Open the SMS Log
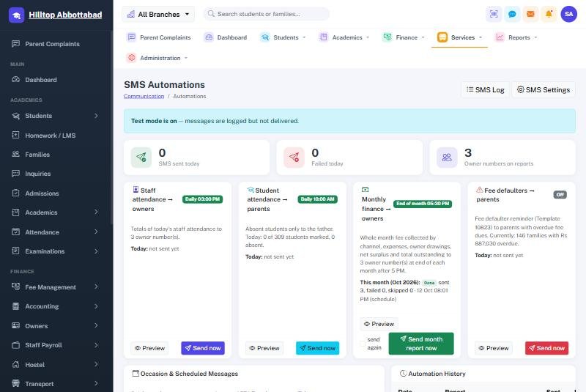Screen dimensions: 586x392 pos(486,89)
